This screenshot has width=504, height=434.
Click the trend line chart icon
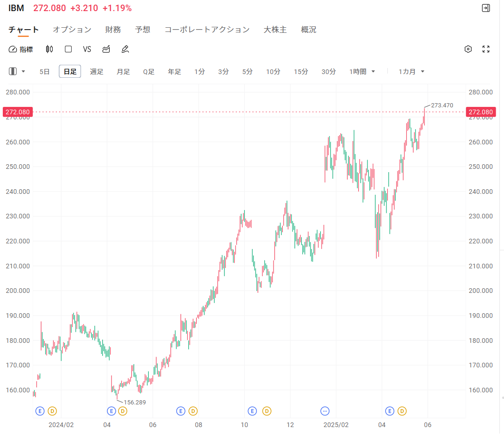(x=106, y=49)
